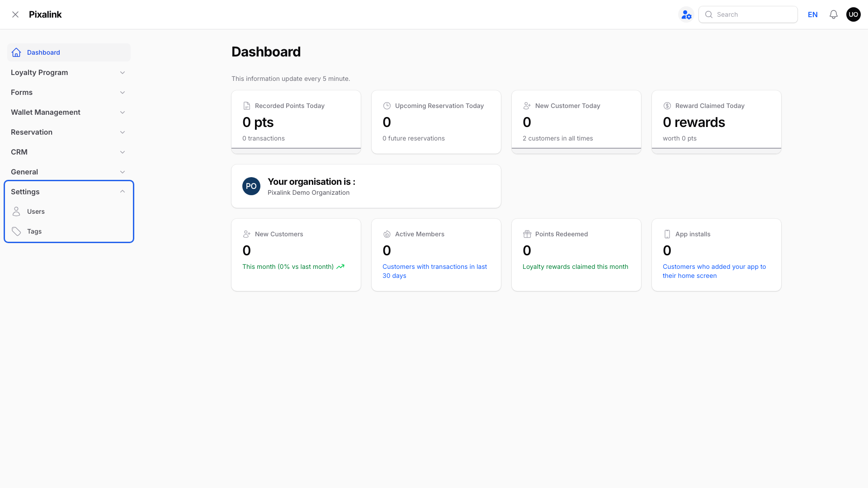Expand the Forms menu section

(x=69, y=92)
